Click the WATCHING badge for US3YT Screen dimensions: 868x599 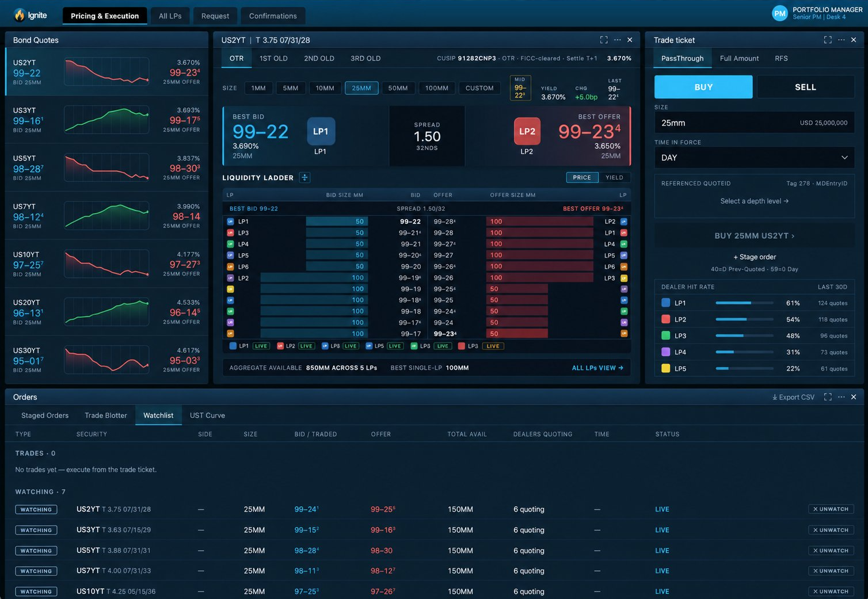36,530
